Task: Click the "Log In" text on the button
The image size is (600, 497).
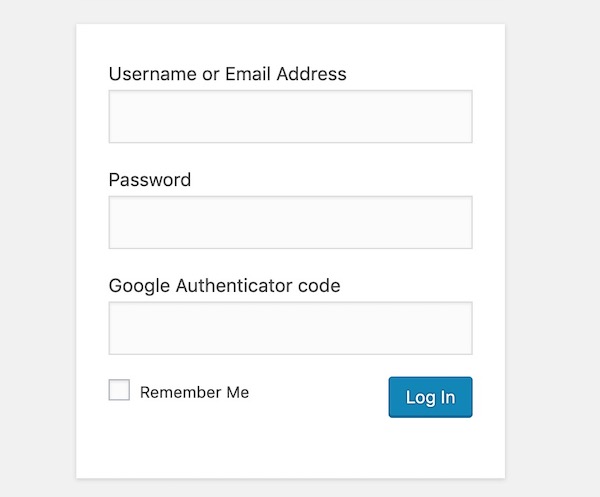Action: [430, 397]
